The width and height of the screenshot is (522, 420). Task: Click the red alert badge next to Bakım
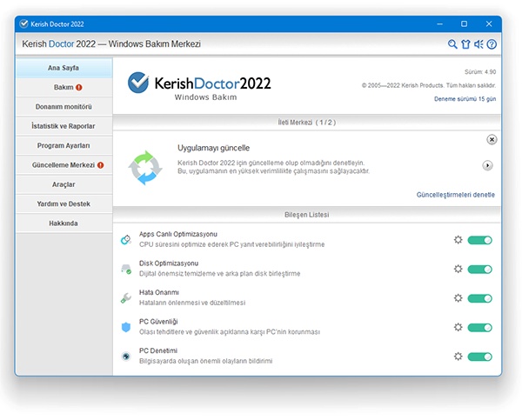click(79, 88)
